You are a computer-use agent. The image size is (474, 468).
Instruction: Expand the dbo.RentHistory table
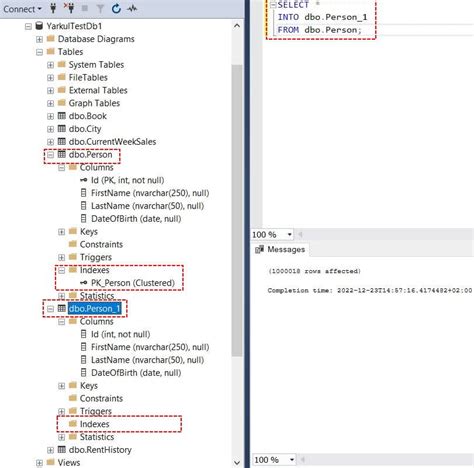[50, 450]
